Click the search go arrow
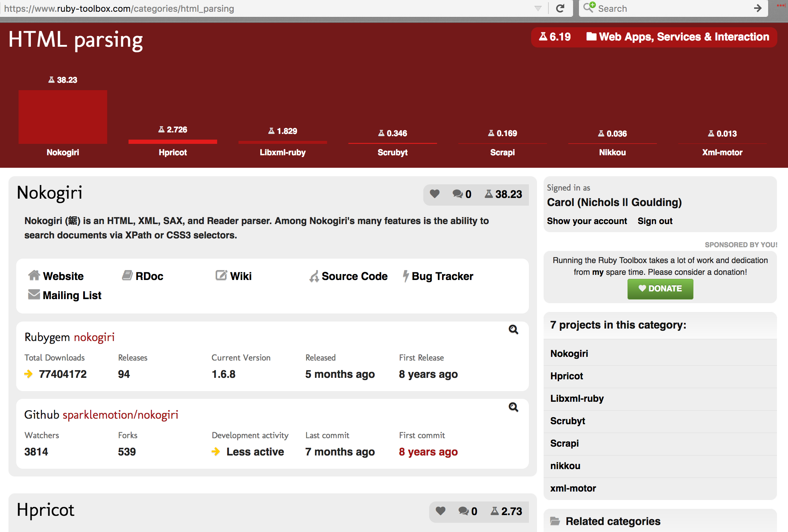The width and height of the screenshot is (788, 532). click(x=757, y=8)
